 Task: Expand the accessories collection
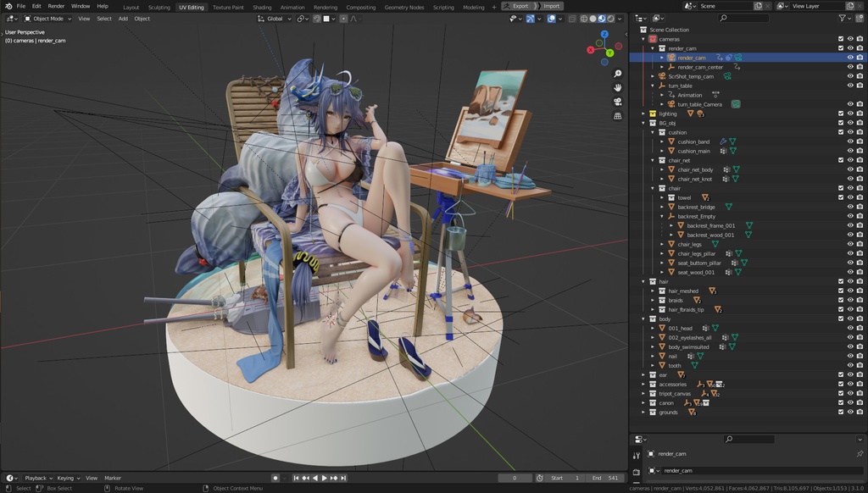point(643,384)
